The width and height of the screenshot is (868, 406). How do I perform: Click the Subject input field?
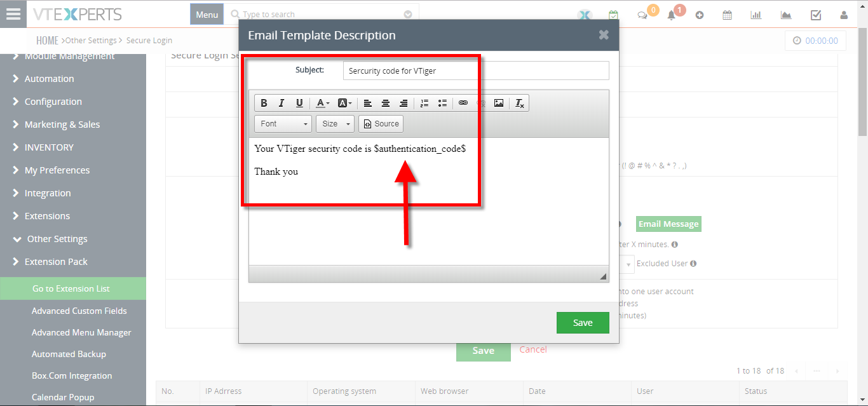pos(476,71)
